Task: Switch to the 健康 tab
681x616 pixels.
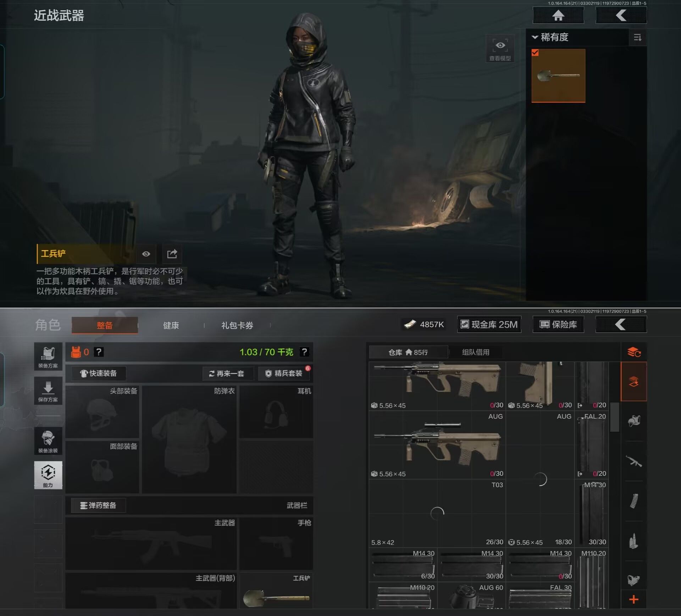Action: 171,325
